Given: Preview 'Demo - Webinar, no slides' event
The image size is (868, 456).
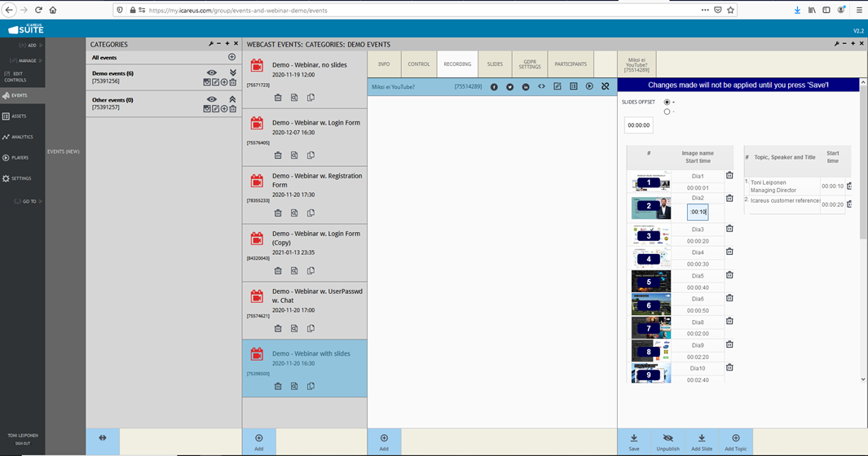Looking at the screenshot, I should tap(294, 98).
